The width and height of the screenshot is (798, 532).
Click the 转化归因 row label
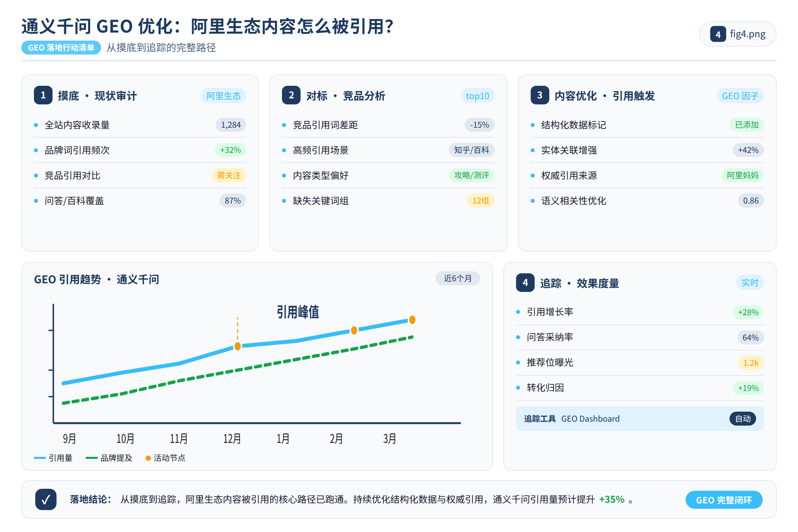(545, 387)
